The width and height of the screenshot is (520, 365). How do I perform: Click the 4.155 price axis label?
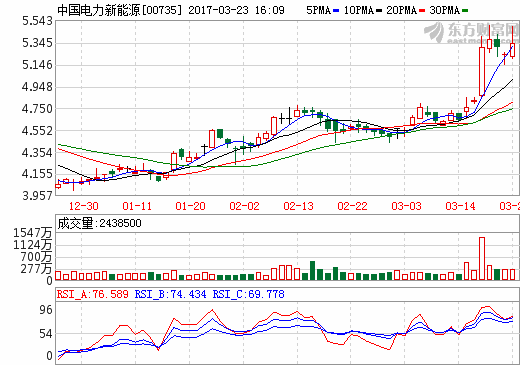pos(37,174)
